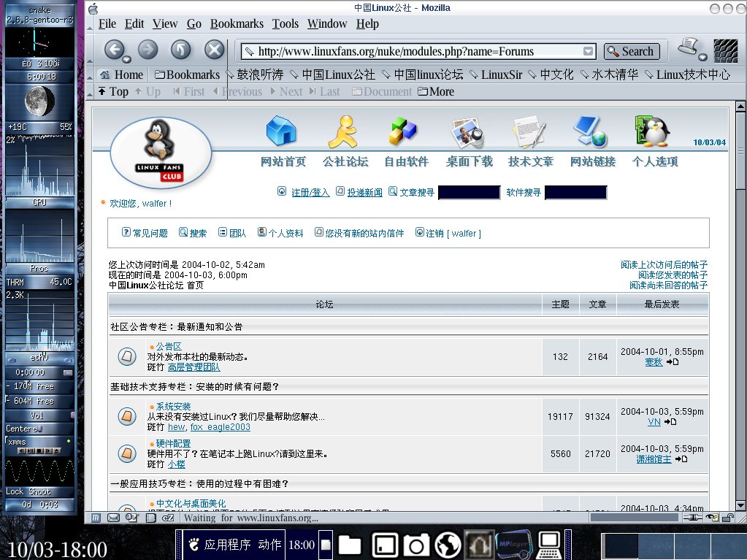Click the Forward navigation arrow button
This screenshot has width=747, height=560.
click(148, 49)
